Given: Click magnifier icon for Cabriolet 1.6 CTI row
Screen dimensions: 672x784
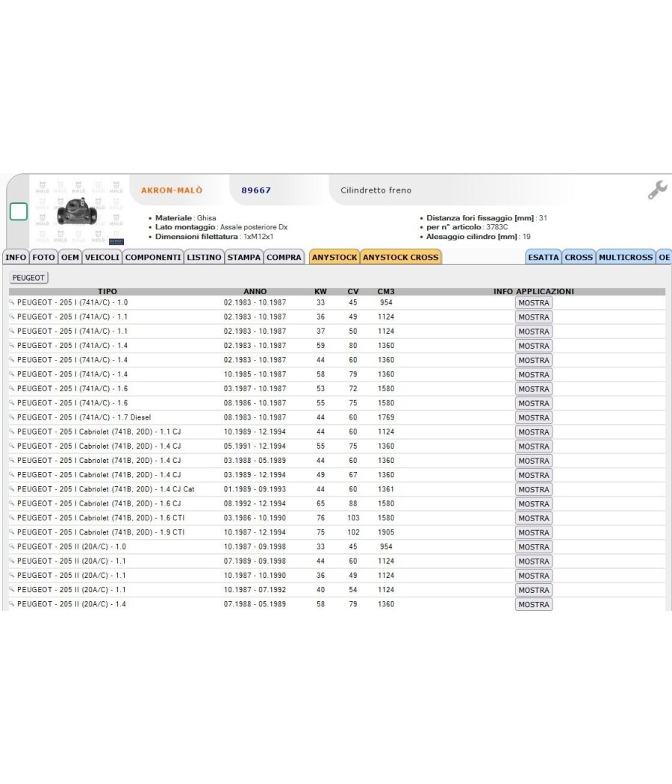Looking at the screenshot, I should 11,517.
